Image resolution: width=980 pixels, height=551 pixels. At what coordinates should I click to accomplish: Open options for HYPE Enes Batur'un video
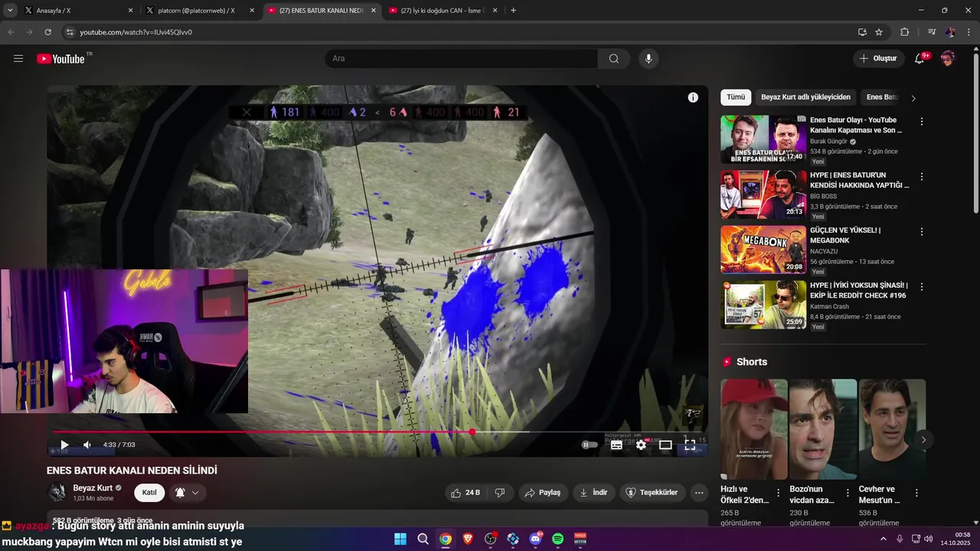[x=921, y=177]
